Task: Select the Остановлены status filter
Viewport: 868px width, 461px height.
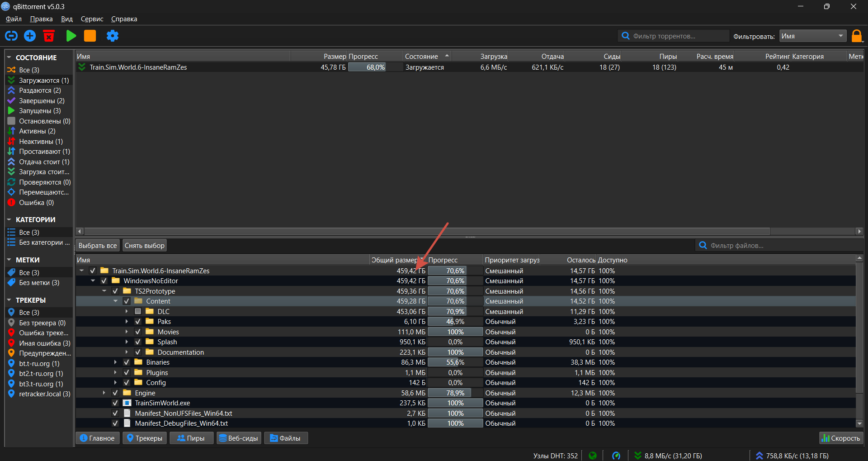Action: coord(39,121)
